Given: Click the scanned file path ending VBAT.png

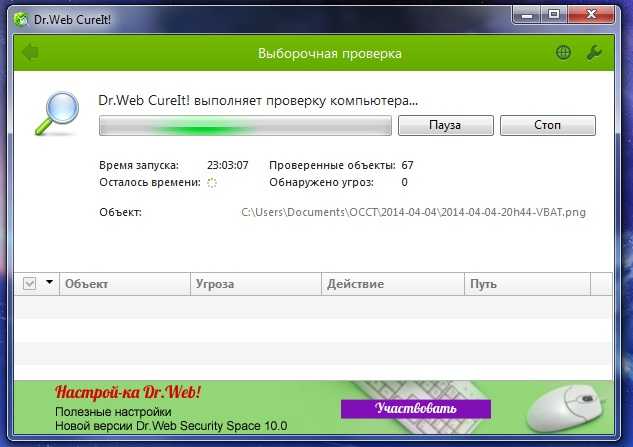Looking at the screenshot, I should (413, 212).
